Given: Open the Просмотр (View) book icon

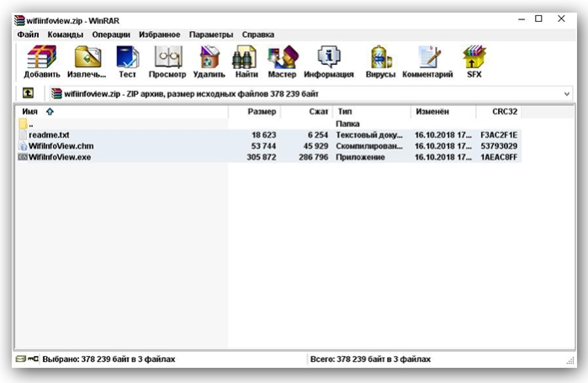Looking at the screenshot, I should pos(167,57).
